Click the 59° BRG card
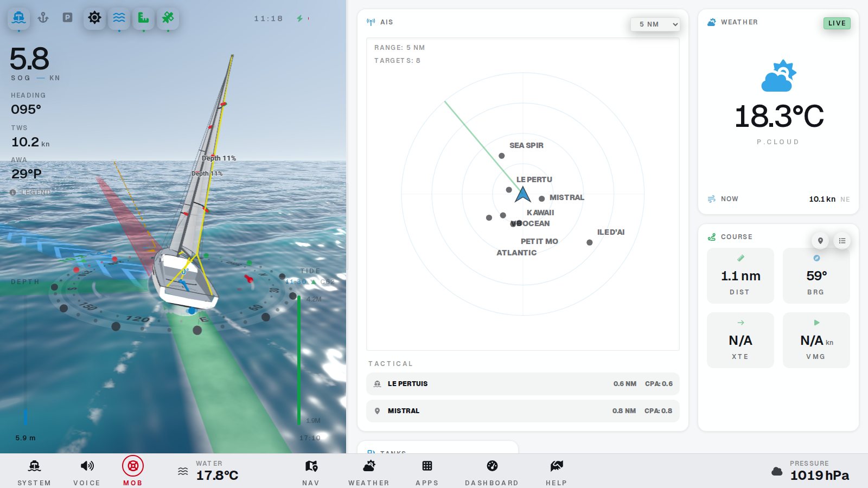Screen dimensions: 868x488 [816, 275]
